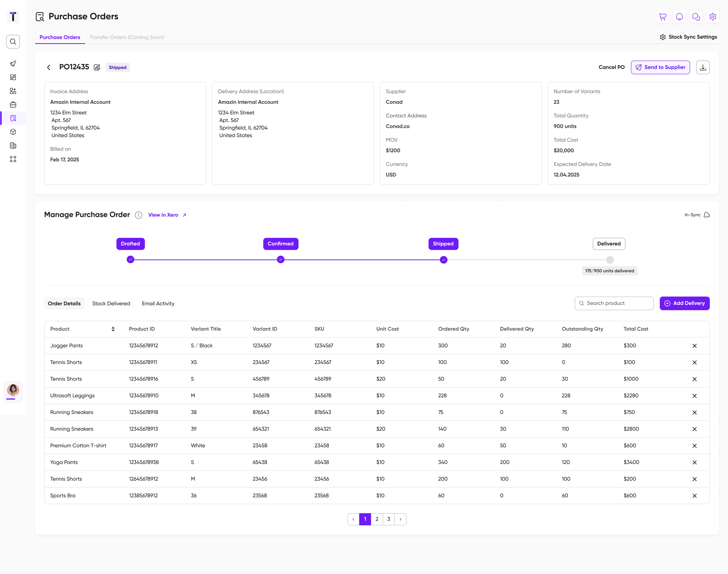The image size is (728, 574).
Task: Switch to the Purchase Orders tab
Action: coord(60,37)
